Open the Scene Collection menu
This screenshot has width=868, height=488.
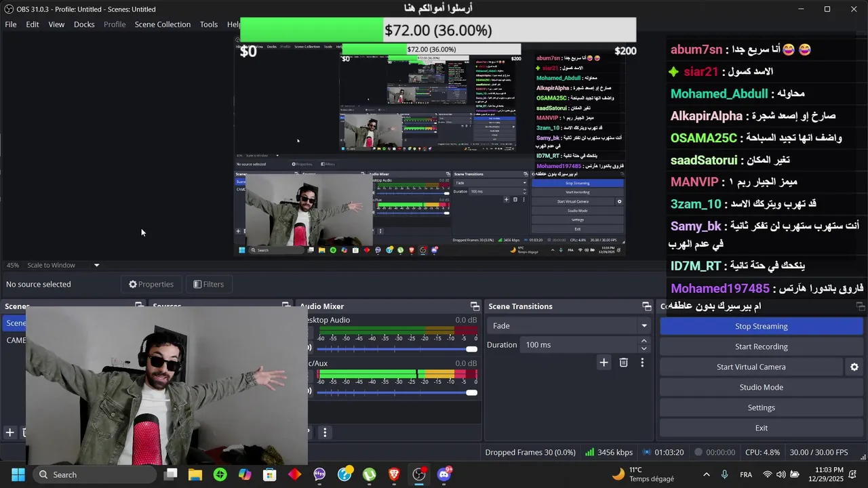pyautogui.click(x=163, y=24)
